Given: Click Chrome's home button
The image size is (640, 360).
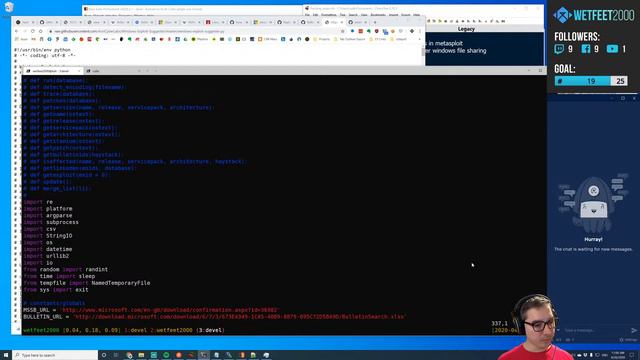Looking at the screenshot, I should [40, 31].
